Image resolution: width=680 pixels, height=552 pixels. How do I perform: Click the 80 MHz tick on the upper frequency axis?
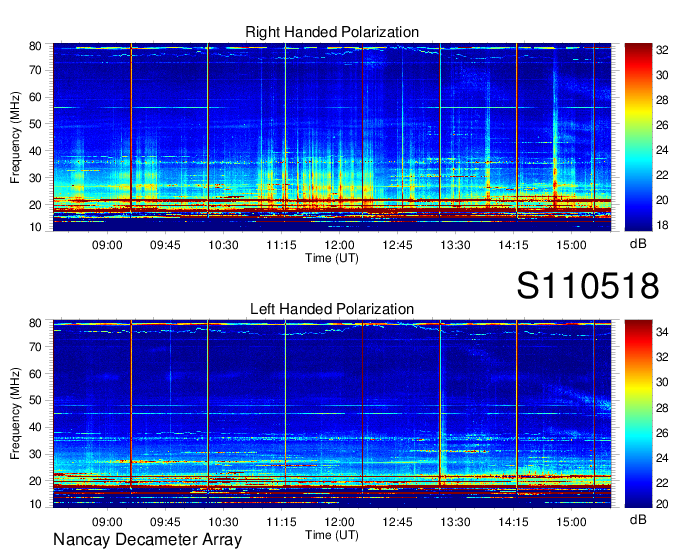click(35, 46)
